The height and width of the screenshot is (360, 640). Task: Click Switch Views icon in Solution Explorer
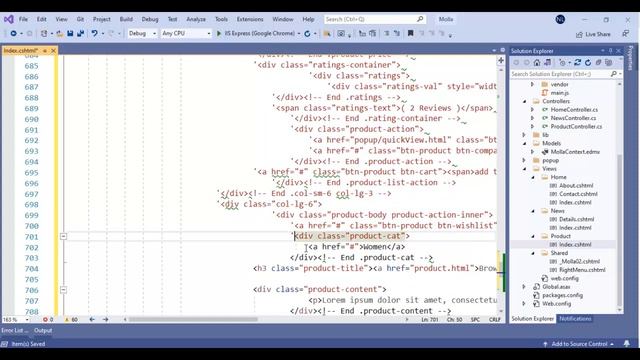[x=547, y=62]
